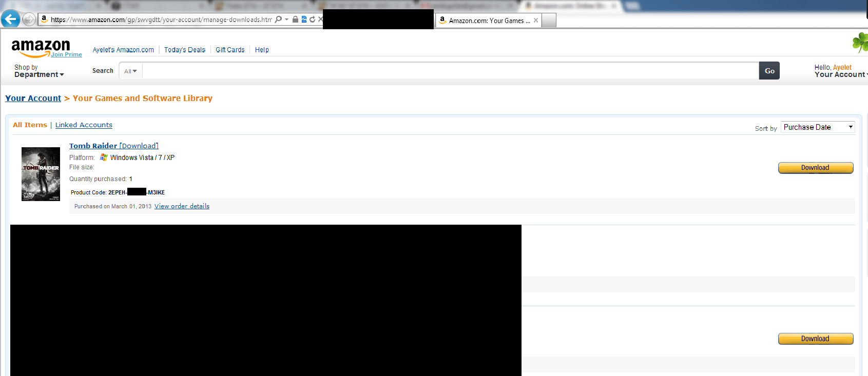Click the security lock icon in address bar
Viewport: 868px width, 376px height.
295,19
